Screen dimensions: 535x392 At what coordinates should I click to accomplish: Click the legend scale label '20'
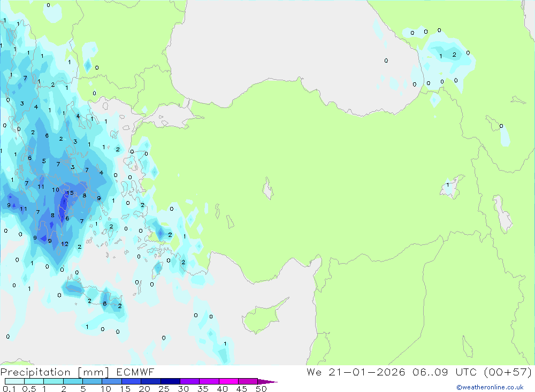[x=144, y=389]
